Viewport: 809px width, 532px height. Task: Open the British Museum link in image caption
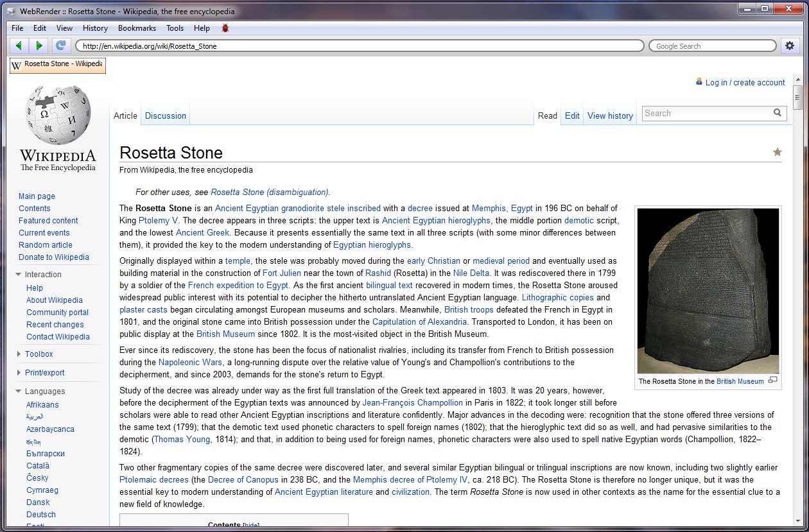click(740, 381)
